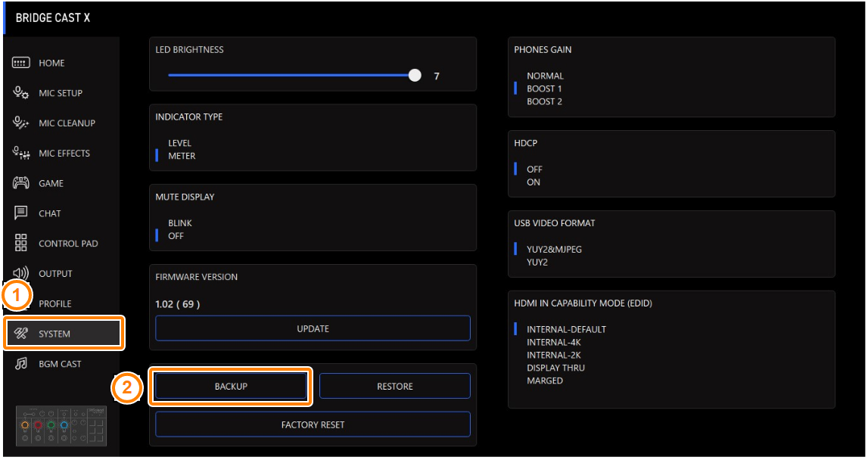The height and width of the screenshot is (460, 868).
Task: Set mute display to OFF
Action: click(176, 236)
